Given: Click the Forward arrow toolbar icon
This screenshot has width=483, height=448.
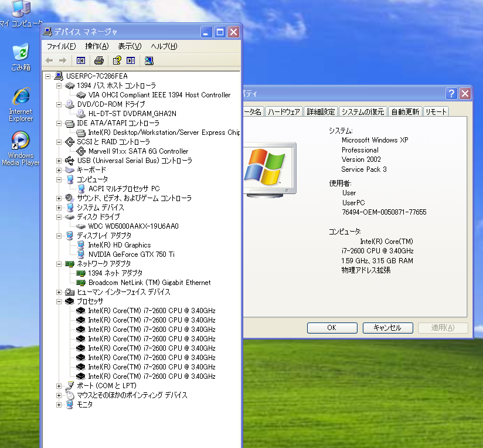Looking at the screenshot, I should coord(63,60).
